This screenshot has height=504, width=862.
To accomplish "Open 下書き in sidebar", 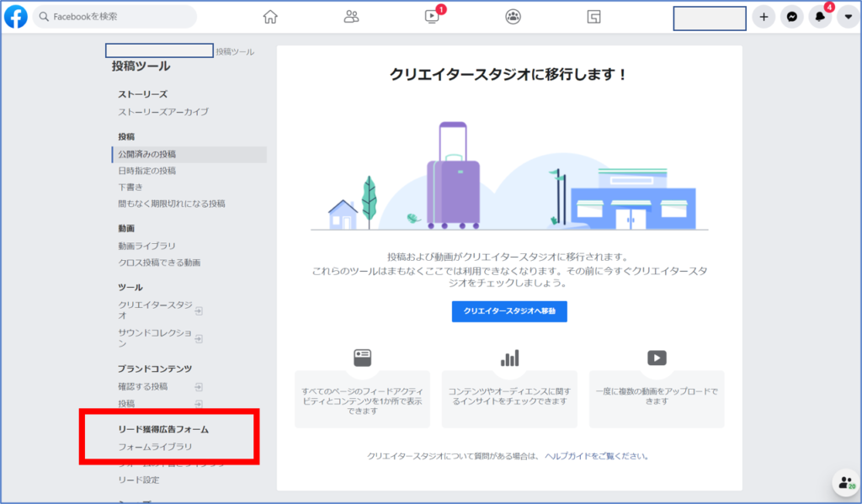I will 130,187.
